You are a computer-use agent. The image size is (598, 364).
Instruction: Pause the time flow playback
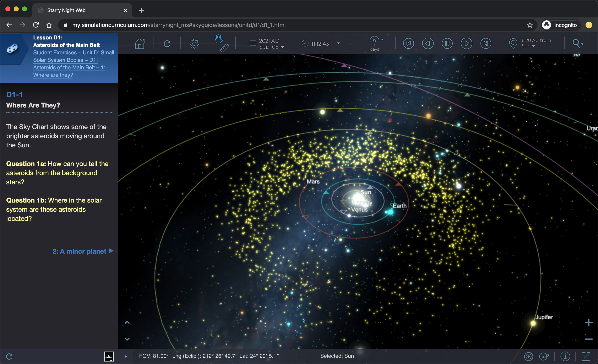tap(447, 43)
